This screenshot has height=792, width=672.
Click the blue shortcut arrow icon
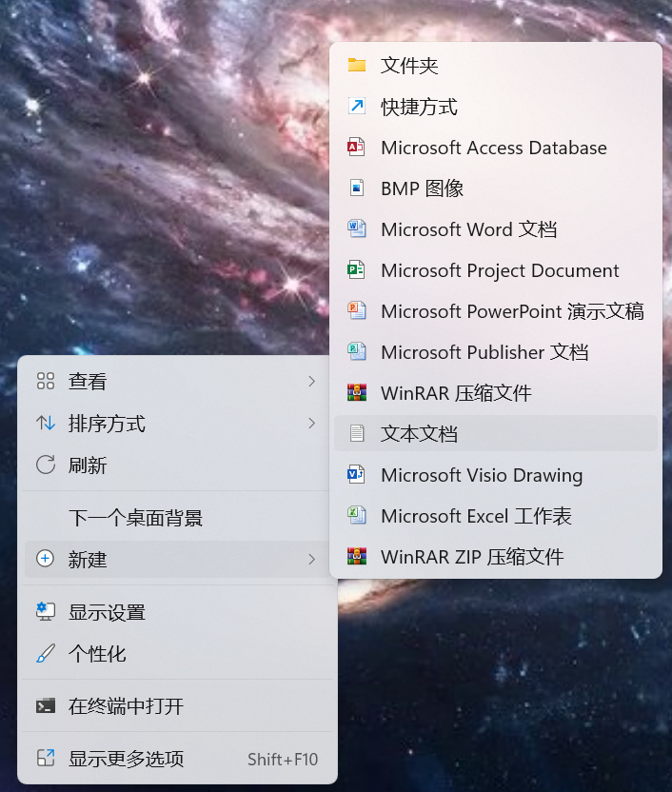click(356, 106)
